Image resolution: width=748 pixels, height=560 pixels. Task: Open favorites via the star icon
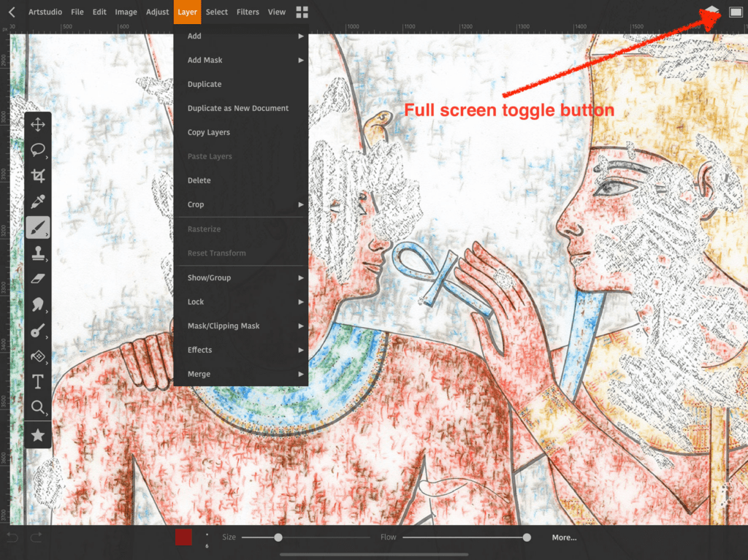[38, 434]
